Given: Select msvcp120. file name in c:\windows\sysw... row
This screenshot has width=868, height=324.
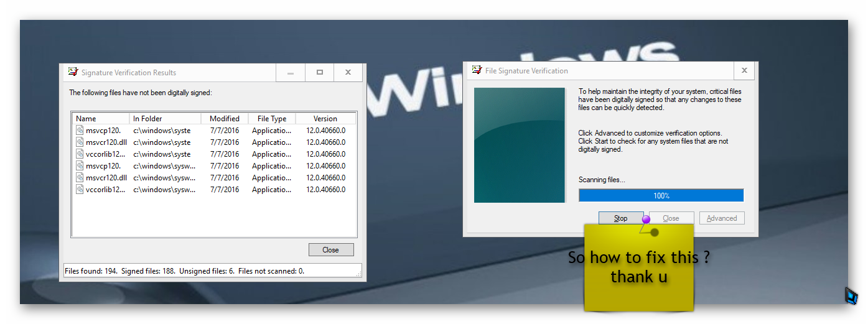Looking at the screenshot, I should tap(103, 166).
